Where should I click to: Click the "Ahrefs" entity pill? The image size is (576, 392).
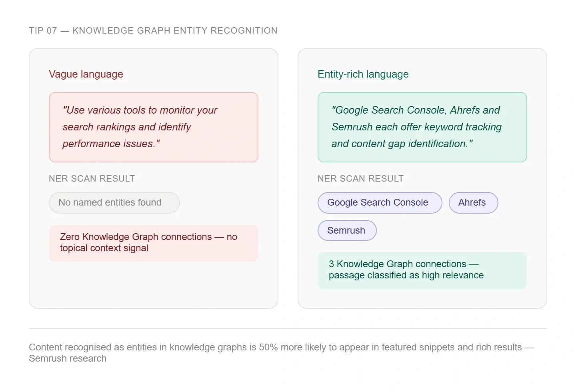click(x=473, y=203)
